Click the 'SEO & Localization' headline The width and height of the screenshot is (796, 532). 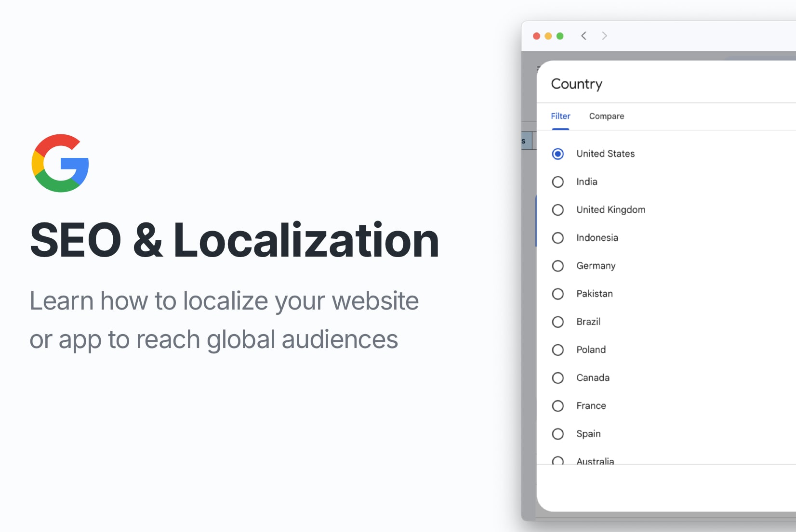[234, 240]
